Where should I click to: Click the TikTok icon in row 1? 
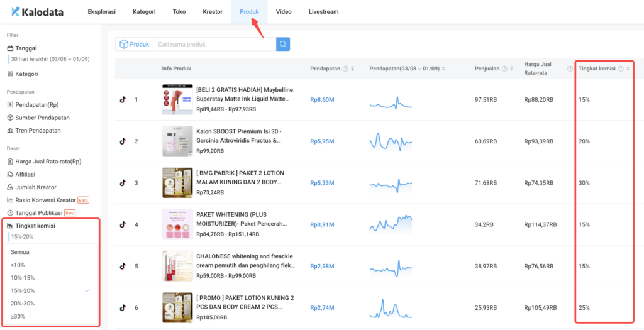123,100
